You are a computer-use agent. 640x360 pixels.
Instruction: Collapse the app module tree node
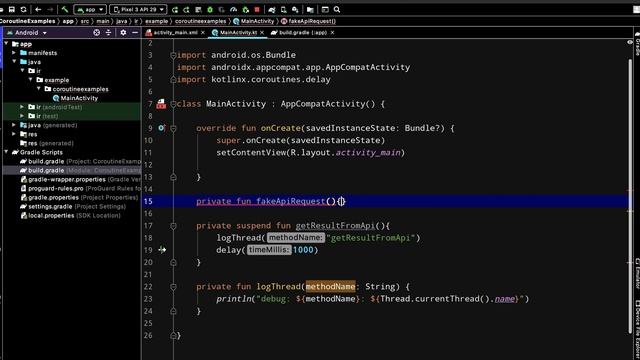6,44
